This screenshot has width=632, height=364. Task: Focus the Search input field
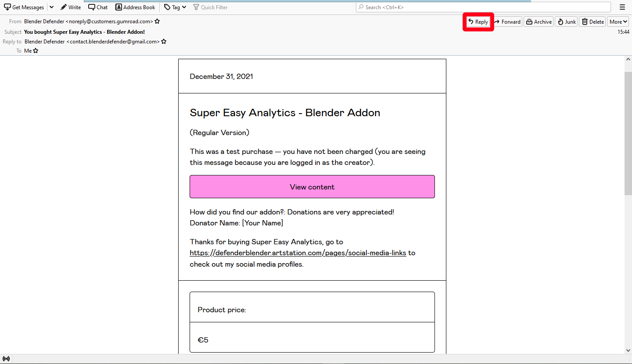[483, 7]
